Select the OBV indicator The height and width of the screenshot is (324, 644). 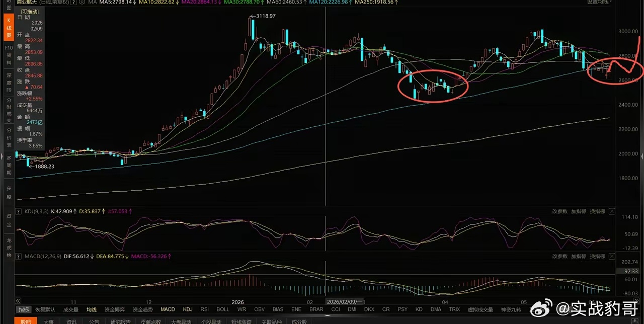coord(260,309)
